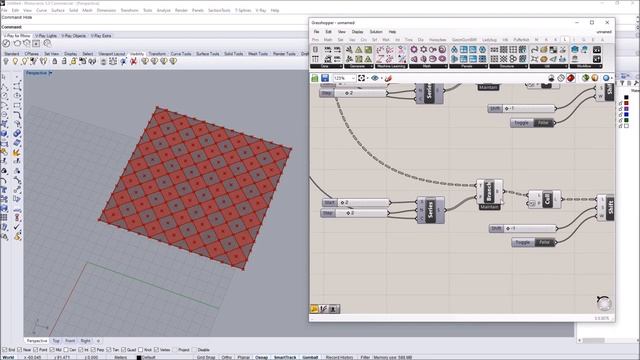This screenshot has height=360, width=640.
Task: Open the dropdown arrow next to the eye preview icon
Action: 381,78
